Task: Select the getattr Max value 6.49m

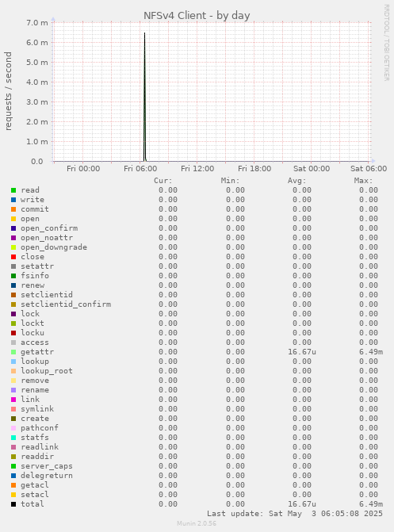Action: pos(371,352)
